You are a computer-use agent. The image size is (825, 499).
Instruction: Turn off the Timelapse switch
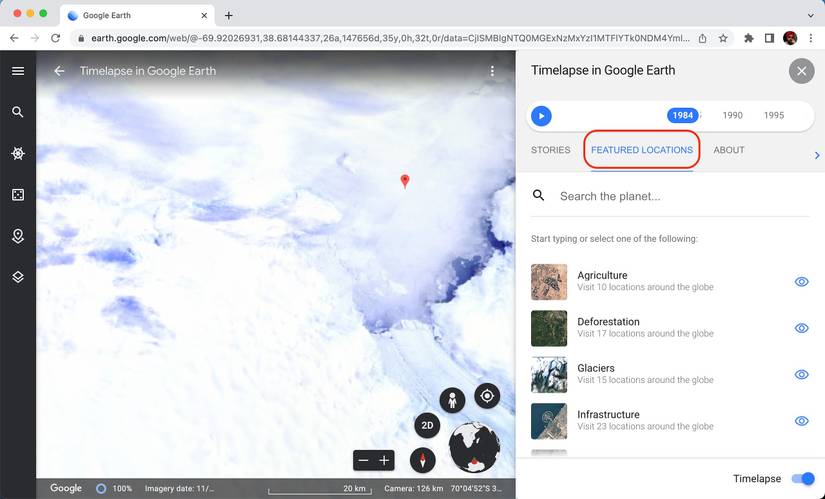(803, 478)
